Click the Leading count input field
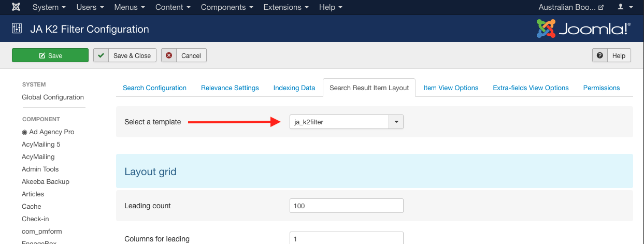644x244 pixels. 346,206
